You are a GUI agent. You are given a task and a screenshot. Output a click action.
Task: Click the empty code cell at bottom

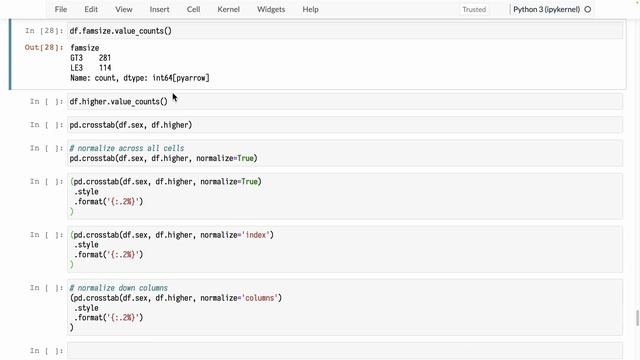coord(345,351)
